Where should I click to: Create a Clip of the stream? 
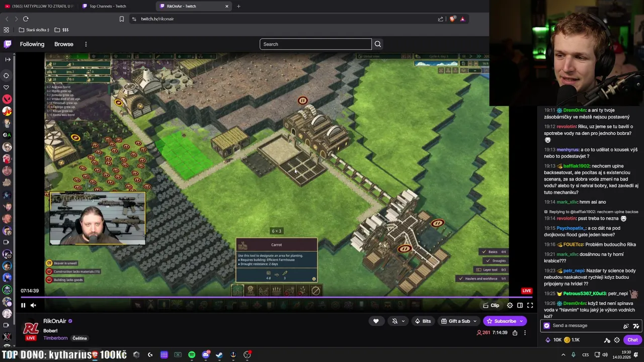(x=491, y=305)
